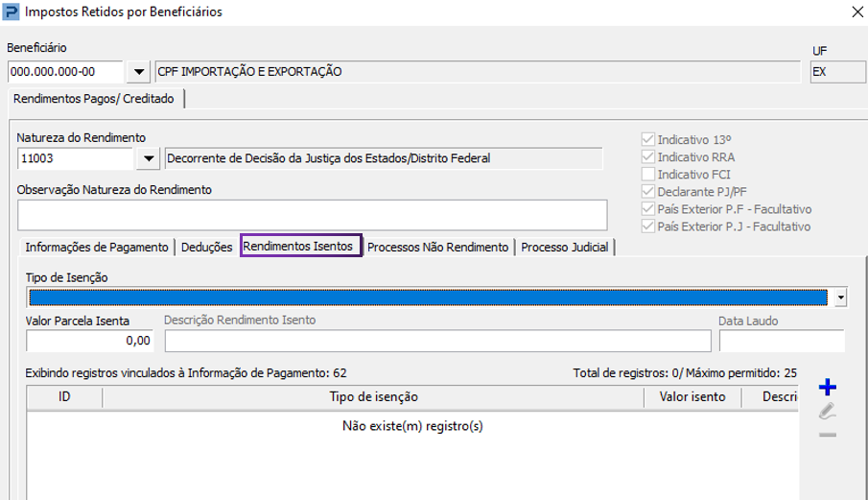Image resolution: width=868 pixels, height=500 pixels.
Task: Expand the Natureza do Rendimento dropdown
Action: [149, 158]
